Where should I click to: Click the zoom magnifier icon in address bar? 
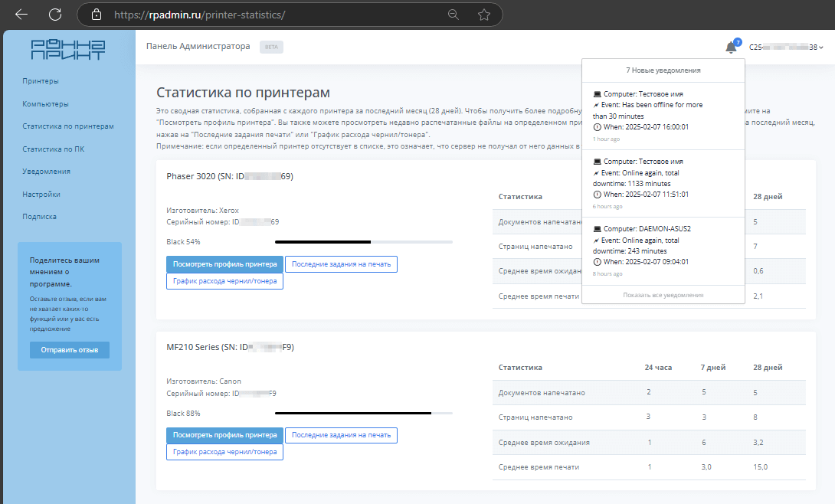pyautogui.click(x=454, y=15)
